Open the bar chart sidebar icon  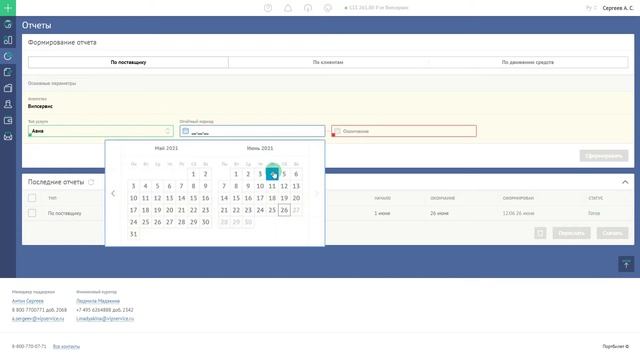pos(8,40)
